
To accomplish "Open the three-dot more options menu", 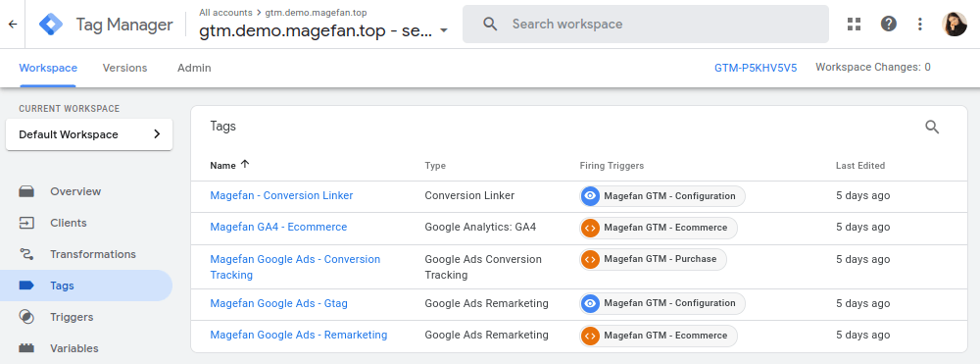I will pyautogui.click(x=919, y=24).
